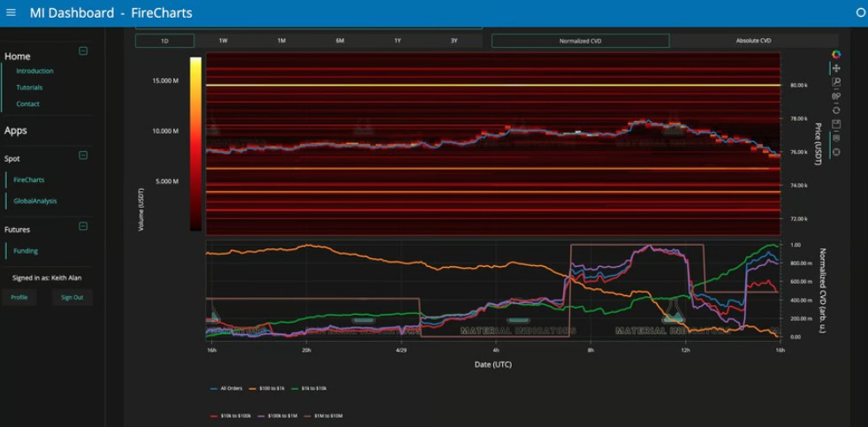Switch to the 3Y timeframe
The height and width of the screenshot is (427, 868).
(x=454, y=41)
